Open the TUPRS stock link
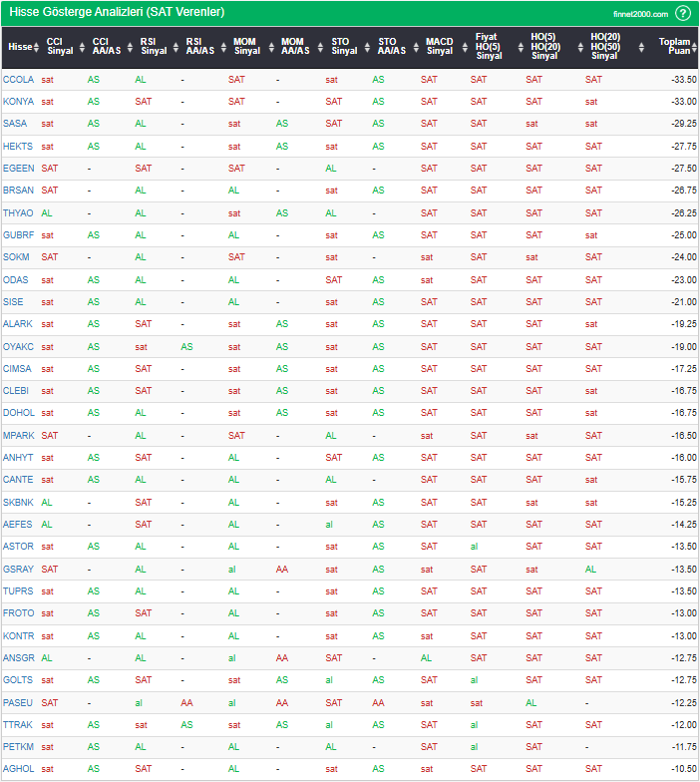The image size is (700, 782). pyautogui.click(x=18, y=590)
